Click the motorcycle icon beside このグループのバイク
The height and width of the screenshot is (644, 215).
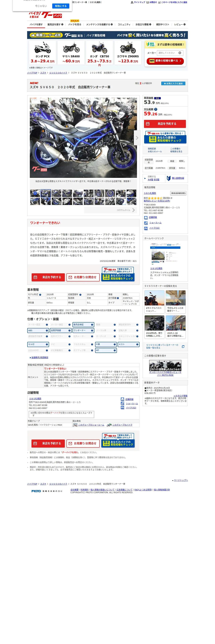[x=109, y=425]
